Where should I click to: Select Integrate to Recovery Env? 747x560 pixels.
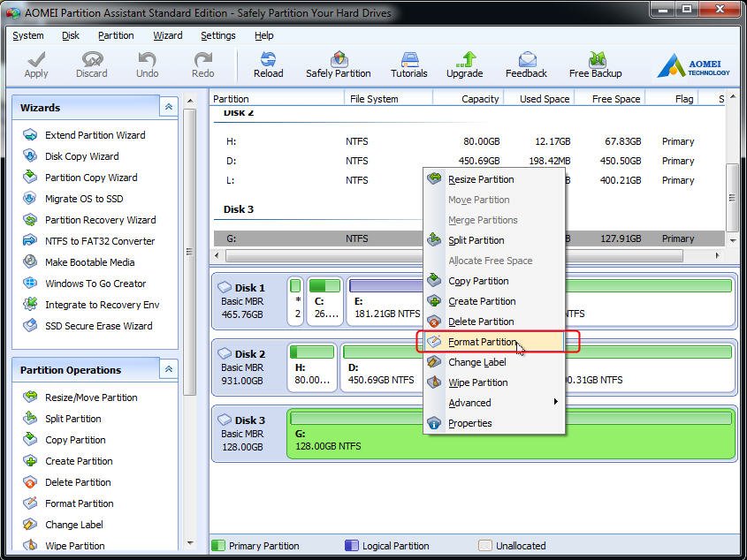point(91,305)
